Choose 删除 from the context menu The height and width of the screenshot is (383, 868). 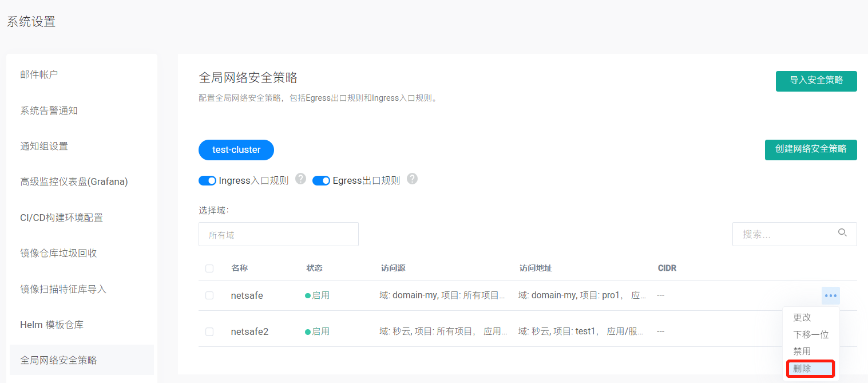click(802, 369)
